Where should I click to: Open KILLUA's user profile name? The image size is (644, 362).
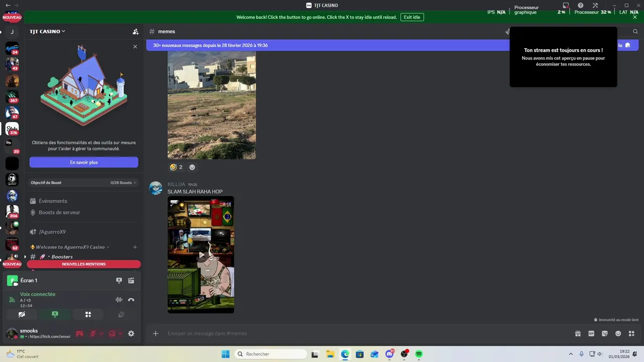(x=176, y=185)
